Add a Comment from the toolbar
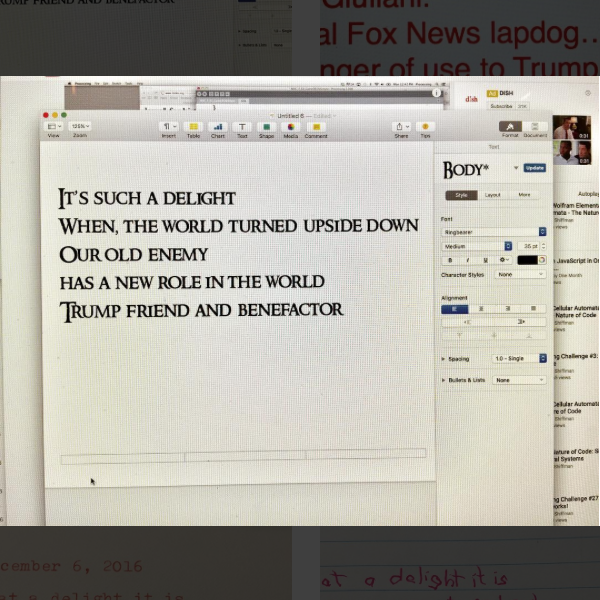600x600 pixels. click(316, 127)
